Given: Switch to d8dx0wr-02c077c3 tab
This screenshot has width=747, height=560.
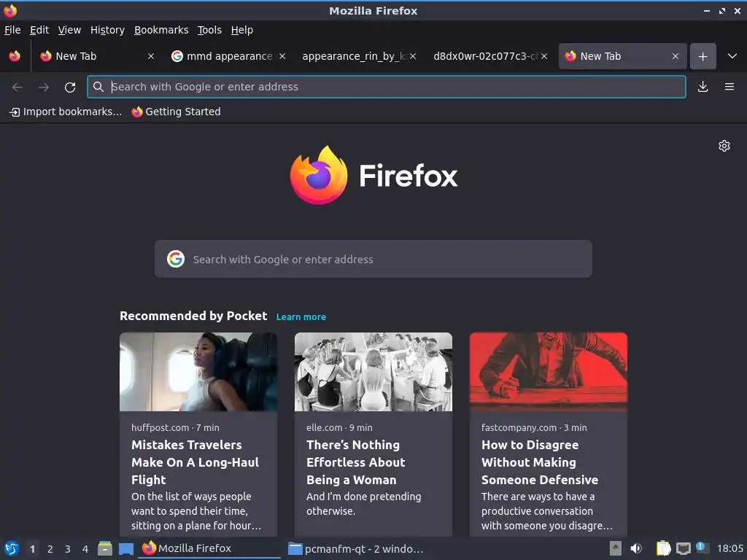Looking at the screenshot, I should (x=484, y=56).
